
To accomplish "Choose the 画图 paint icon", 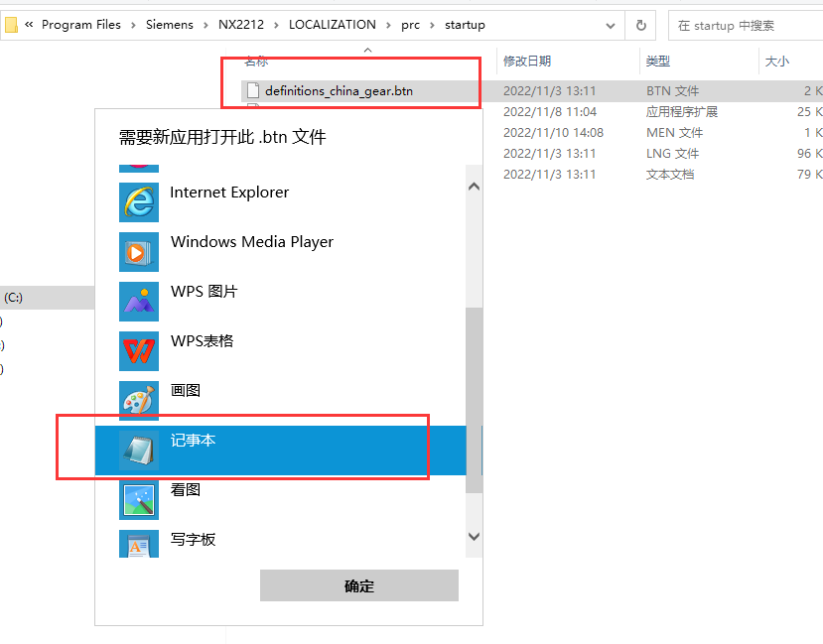I will pos(139,401).
